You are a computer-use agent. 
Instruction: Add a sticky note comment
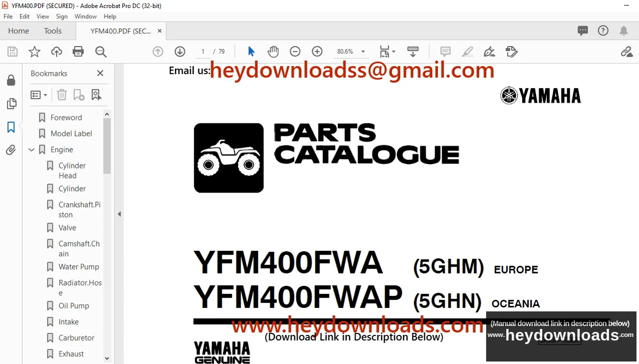click(445, 52)
